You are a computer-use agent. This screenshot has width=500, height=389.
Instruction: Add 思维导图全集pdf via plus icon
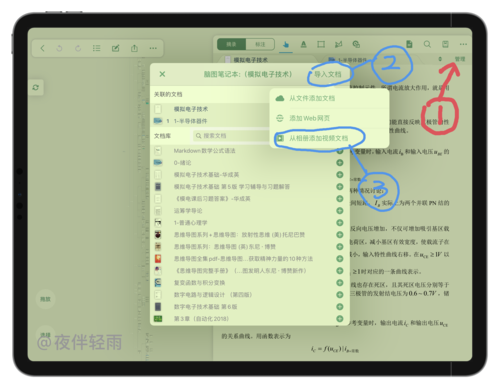(340, 259)
